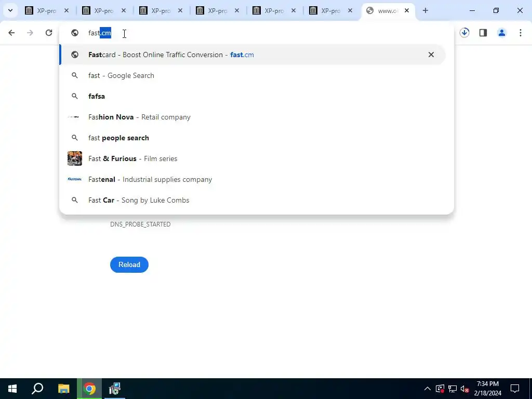Click the blue Reload button
532x399 pixels.
point(129,264)
